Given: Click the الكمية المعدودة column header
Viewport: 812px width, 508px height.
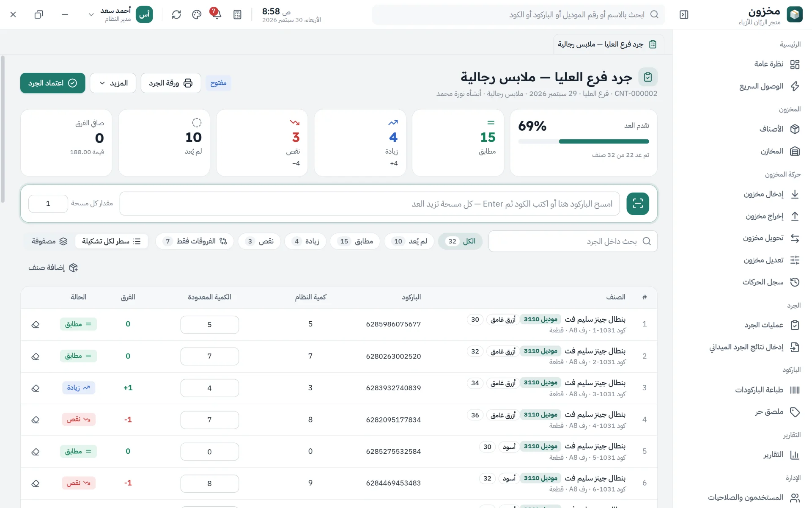Looking at the screenshot, I should point(209,297).
